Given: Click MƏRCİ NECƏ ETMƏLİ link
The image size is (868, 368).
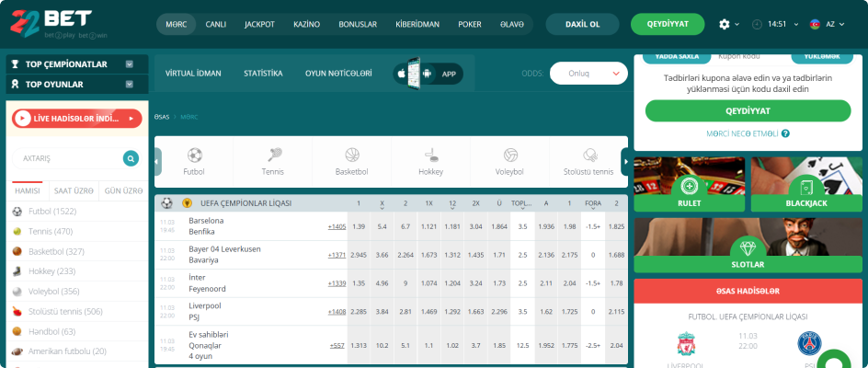Looking at the screenshot, I should coord(742,133).
